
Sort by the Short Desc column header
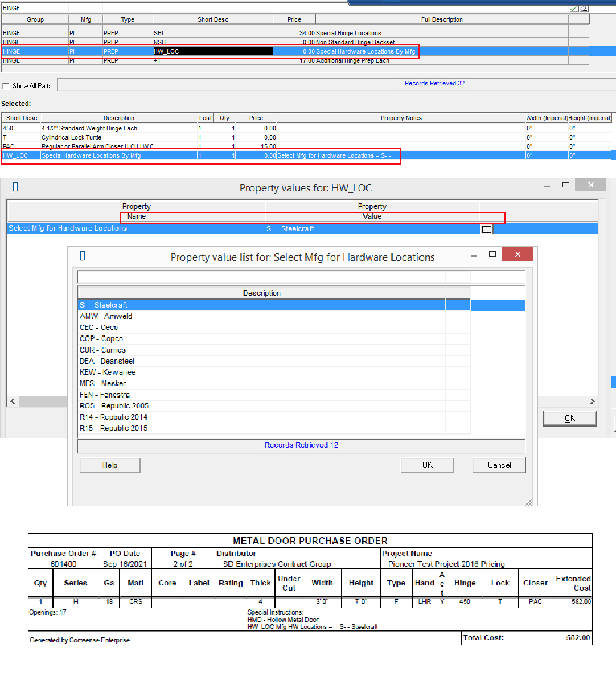pyautogui.click(x=212, y=19)
